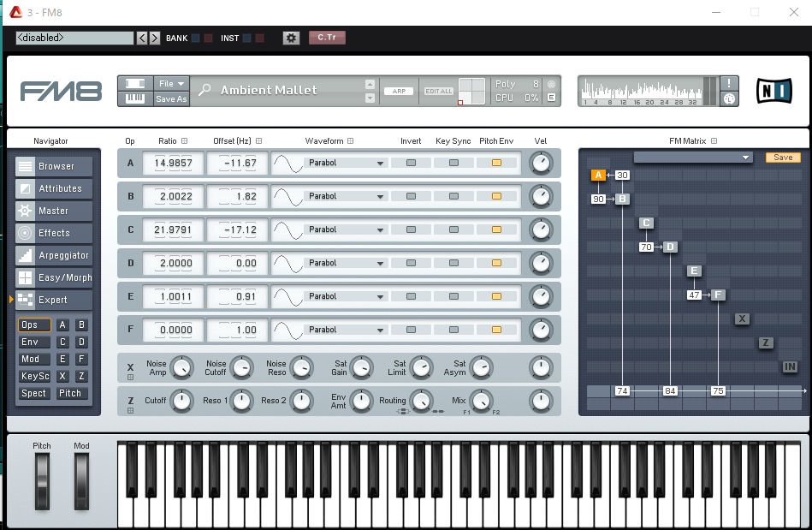The image size is (812, 530).
Task: Toggle Key Sync for operator A
Action: click(x=453, y=163)
